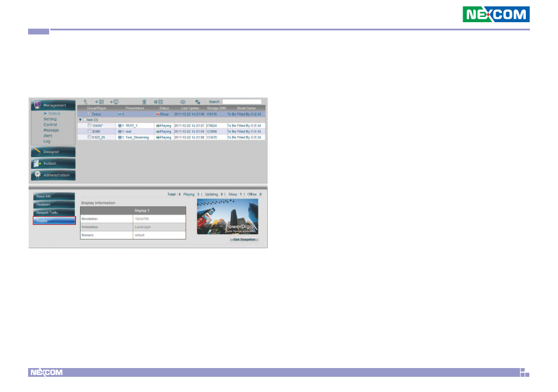This screenshot has height=392, width=558.
Task: Check the test (3) group checkbox
Action: click(85, 120)
